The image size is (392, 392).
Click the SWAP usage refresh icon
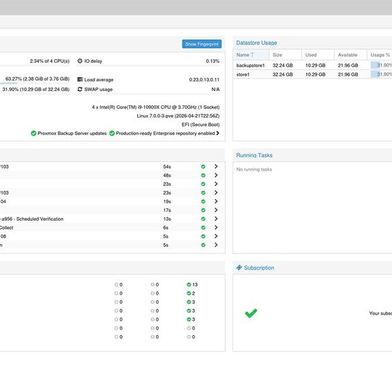tap(80, 89)
